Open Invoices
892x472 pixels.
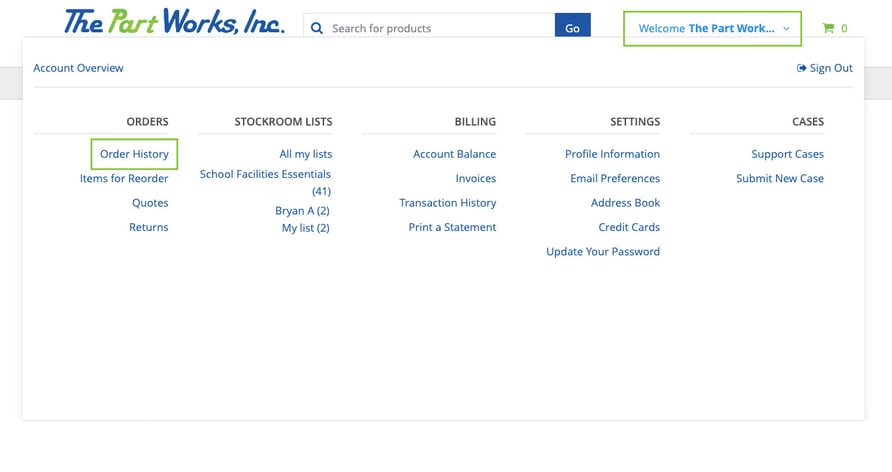[476, 178]
